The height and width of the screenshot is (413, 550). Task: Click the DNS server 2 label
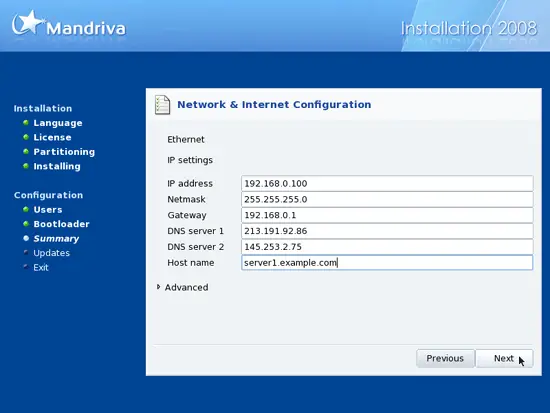click(195, 247)
